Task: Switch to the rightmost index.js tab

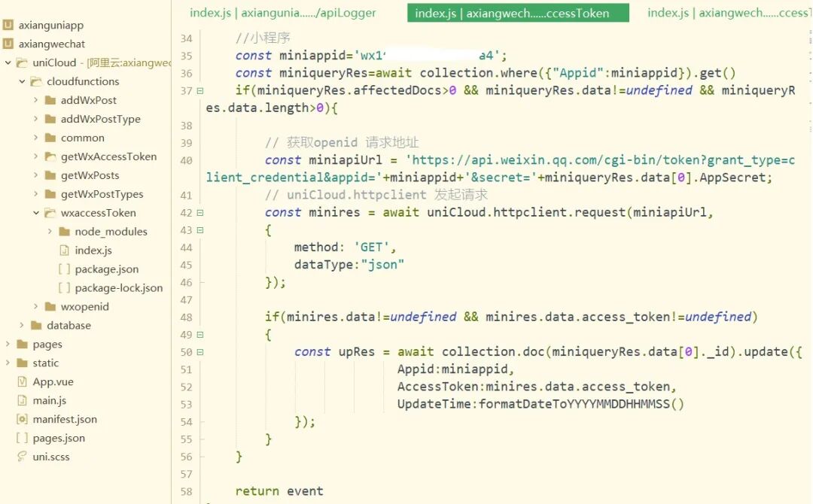Action: click(728, 13)
